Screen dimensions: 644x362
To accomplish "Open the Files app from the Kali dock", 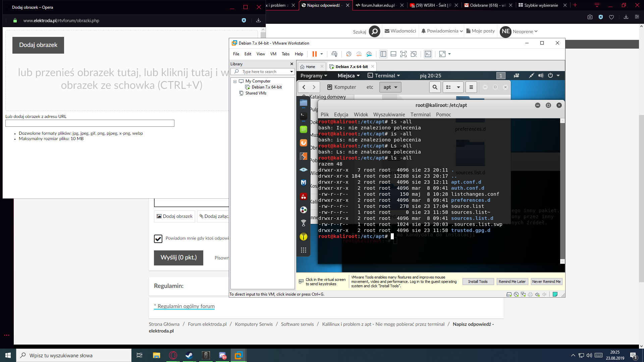I will point(304,103).
